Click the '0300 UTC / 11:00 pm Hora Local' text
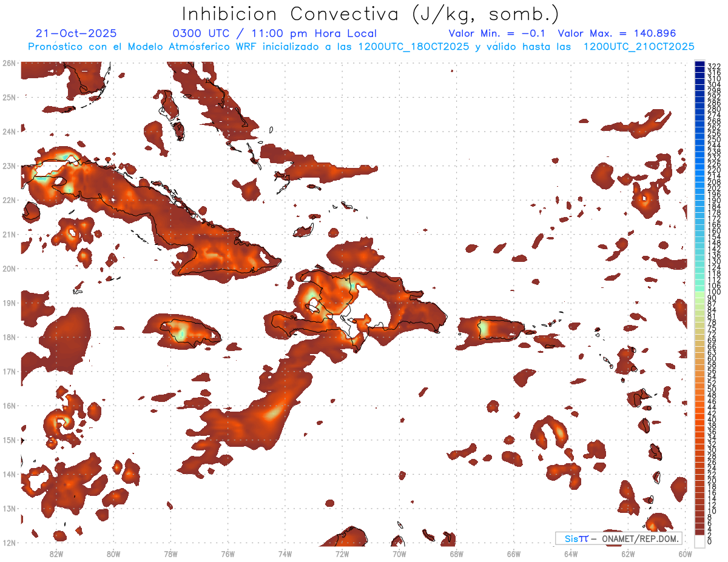Screen dimensions: 728x562 coord(275,33)
